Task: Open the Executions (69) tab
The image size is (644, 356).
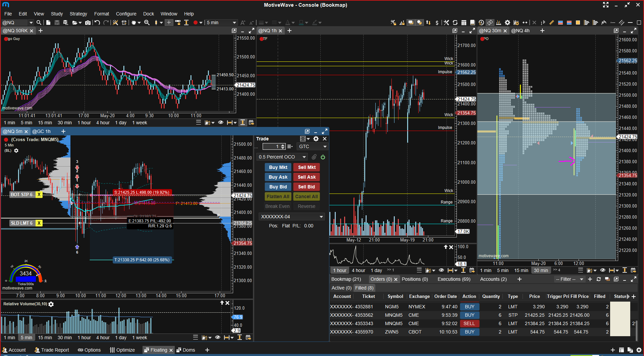Action: pos(454,279)
